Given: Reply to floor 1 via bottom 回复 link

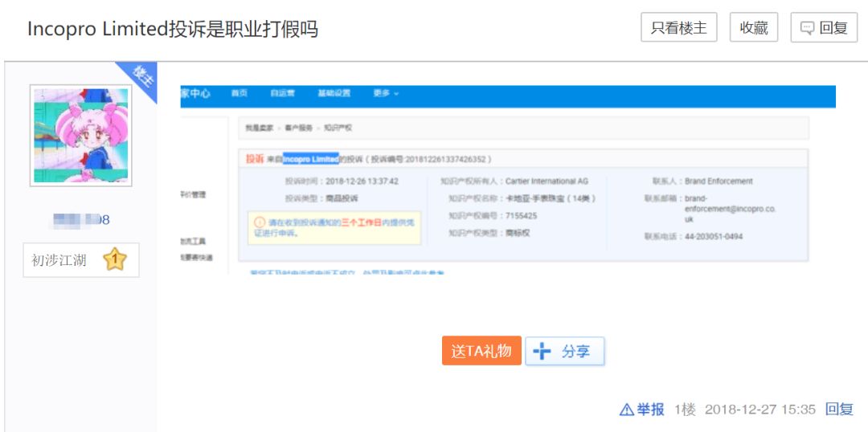Looking at the screenshot, I should tap(840, 410).
